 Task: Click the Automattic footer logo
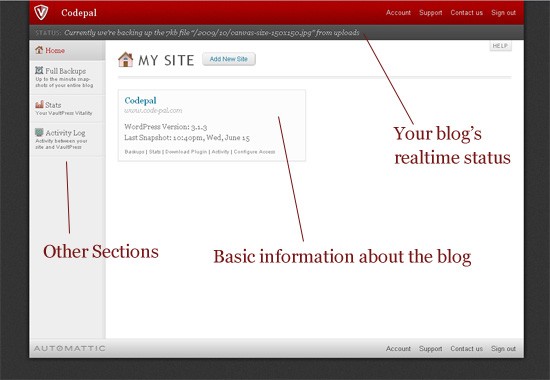[x=69, y=348]
